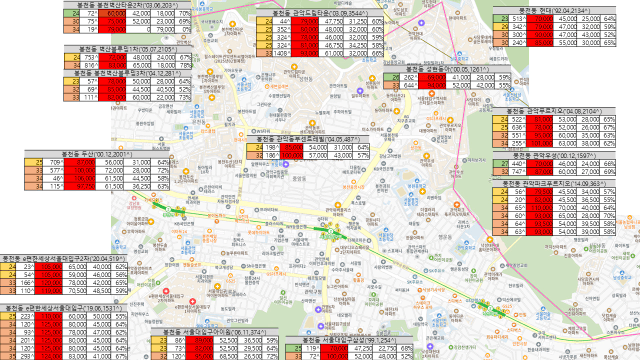Viewport: 640px width, 360px height.
Task: Click 97,750 in the 두산 table
Action: coord(80,187)
